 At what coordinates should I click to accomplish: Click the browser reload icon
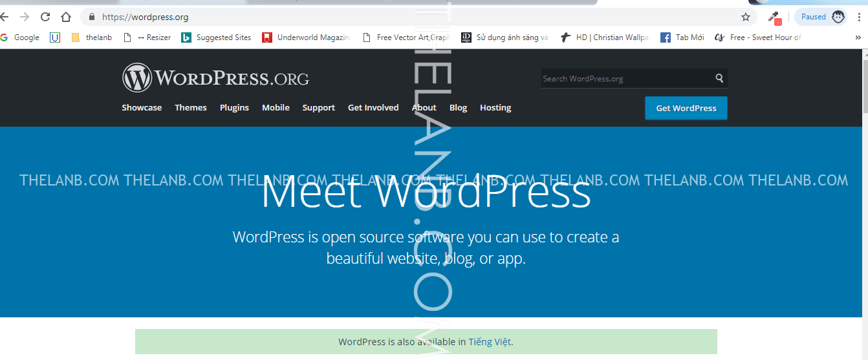(45, 17)
